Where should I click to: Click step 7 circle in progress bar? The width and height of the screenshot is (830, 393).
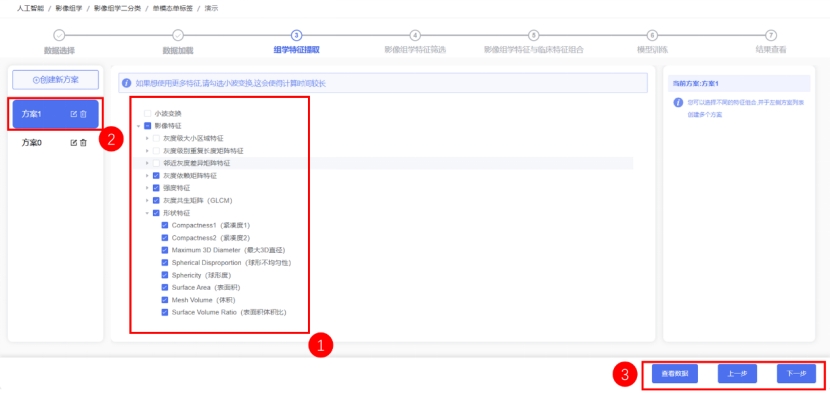click(771, 35)
